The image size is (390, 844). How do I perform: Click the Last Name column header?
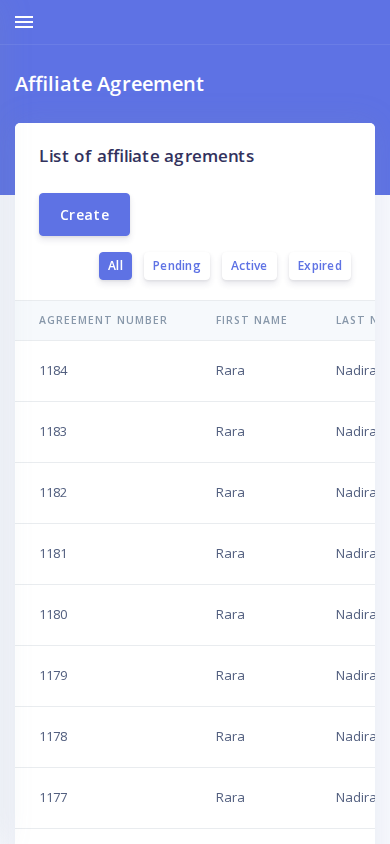point(356,320)
